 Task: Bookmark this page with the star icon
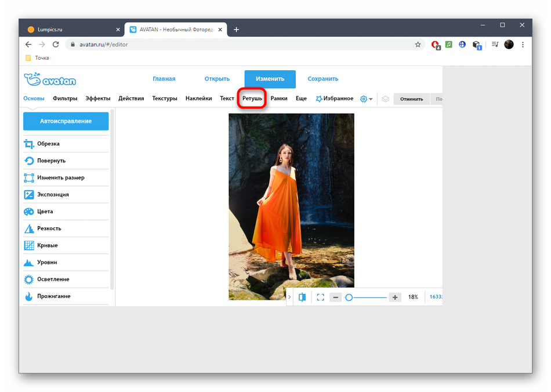pos(418,45)
